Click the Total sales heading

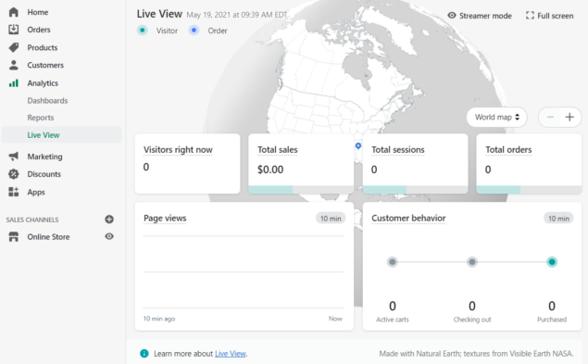[278, 149]
